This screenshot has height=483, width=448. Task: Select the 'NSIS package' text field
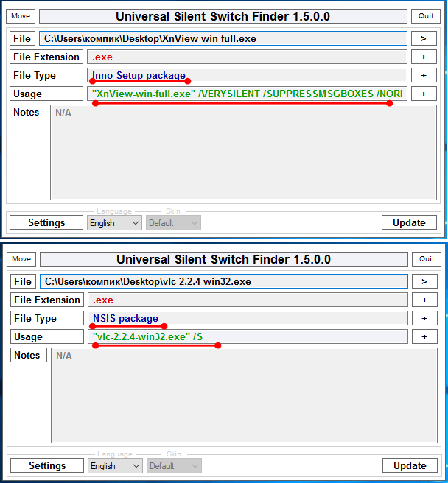(x=248, y=318)
